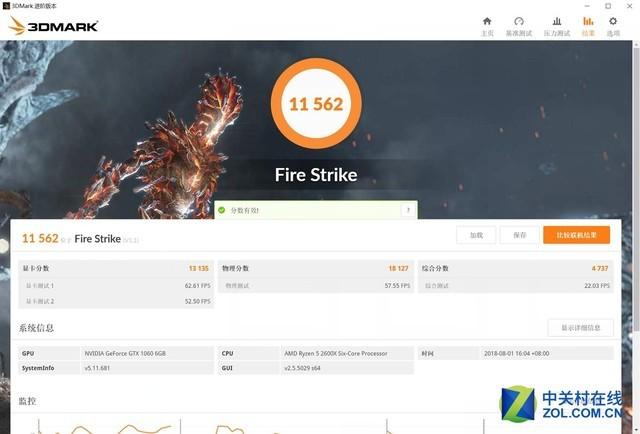Select the orange Results (结果) bars icon
Viewport: 640px width, 434px height.
tap(588, 21)
